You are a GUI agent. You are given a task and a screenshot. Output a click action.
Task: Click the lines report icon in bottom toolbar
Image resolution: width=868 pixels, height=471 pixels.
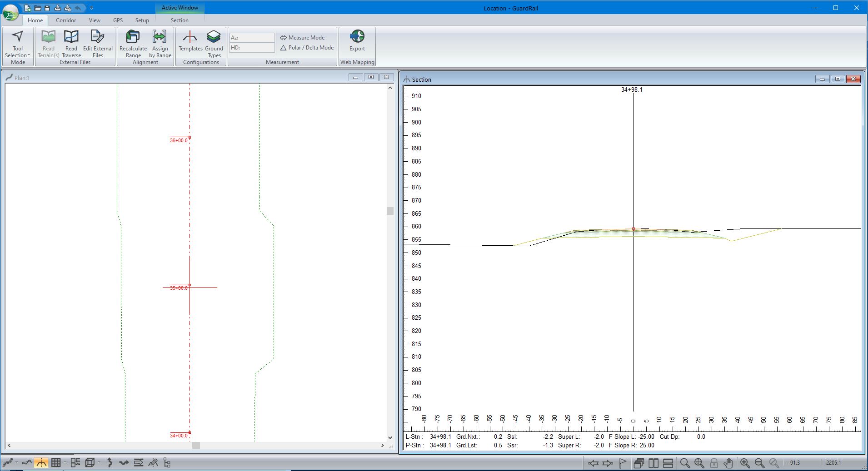[139, 463]
